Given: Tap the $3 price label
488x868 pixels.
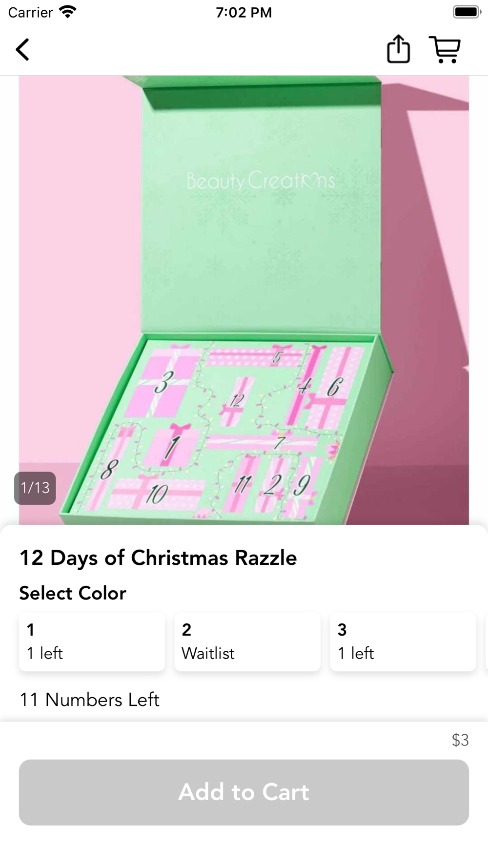Looking at the screenshot, I should click(x=460, y=740).
